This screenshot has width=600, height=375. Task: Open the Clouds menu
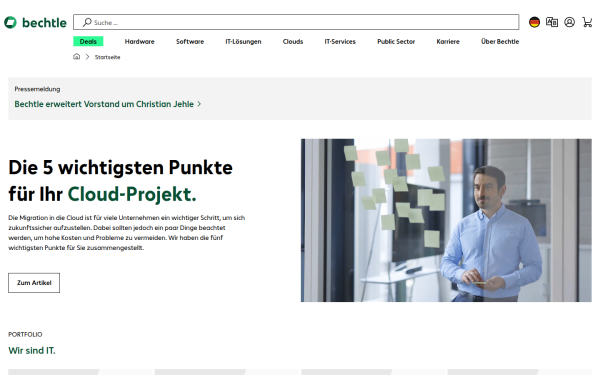[x=293, y=41]
